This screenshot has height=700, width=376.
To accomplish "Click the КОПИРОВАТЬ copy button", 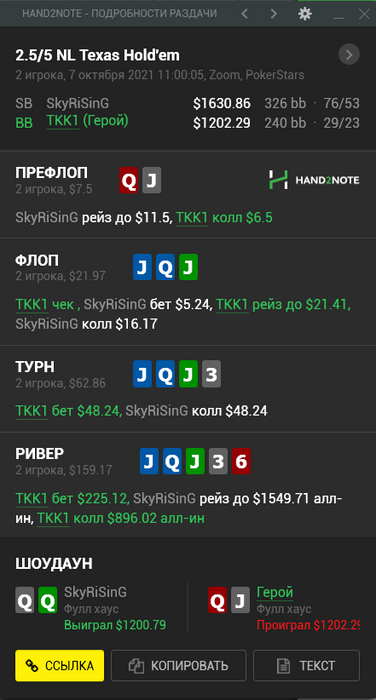I will coord(179,666).
